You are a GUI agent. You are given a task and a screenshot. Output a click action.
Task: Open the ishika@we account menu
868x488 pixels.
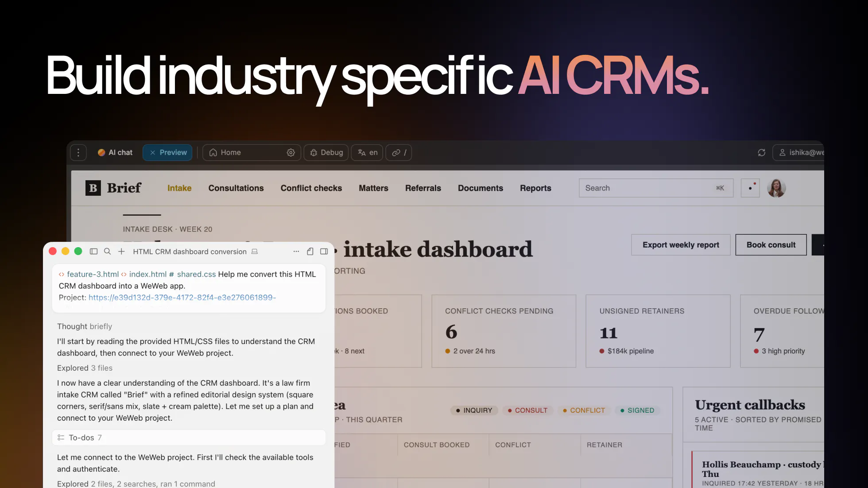click(x=798, y=152)
